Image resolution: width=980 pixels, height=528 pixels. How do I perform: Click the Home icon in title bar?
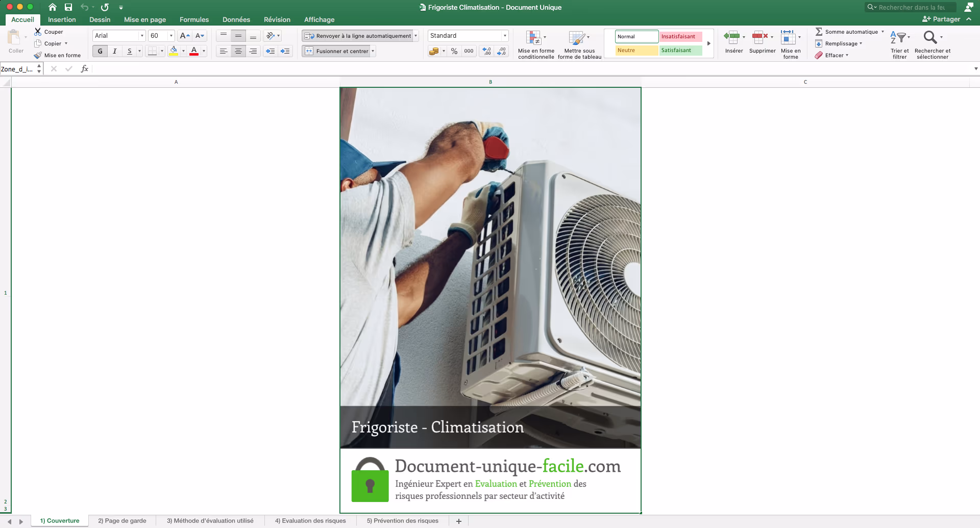click(x=53, y=7)
